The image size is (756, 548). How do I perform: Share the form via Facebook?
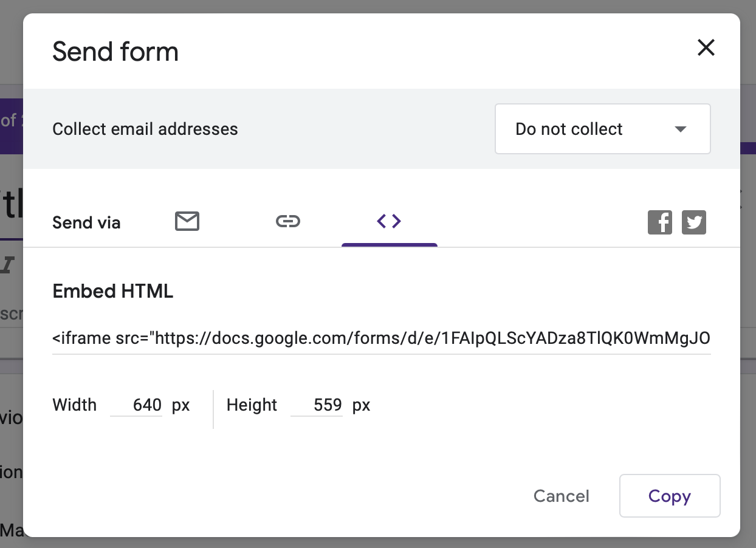(660, 222)
